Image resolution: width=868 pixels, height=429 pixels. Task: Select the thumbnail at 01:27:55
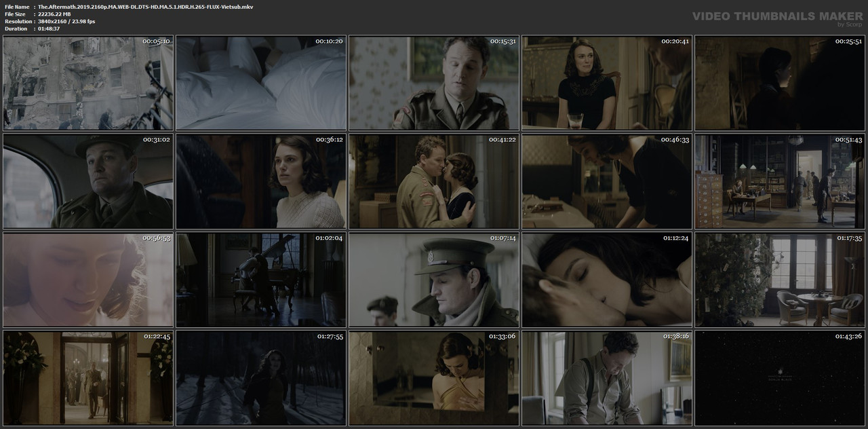(x=261, y=377)
